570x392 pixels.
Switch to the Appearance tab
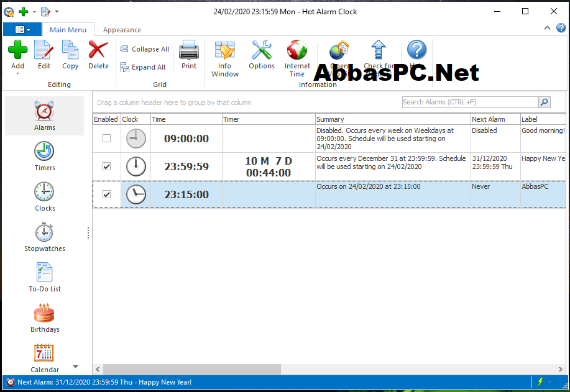(122, 30)
